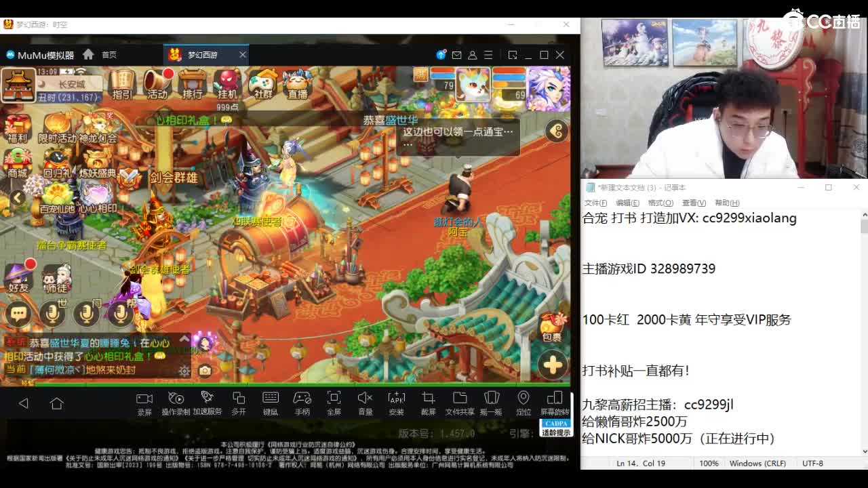This screenshot has width=868, height=488.
Task: Select the cat pet portrait
Action: click(x=473, y=85)
